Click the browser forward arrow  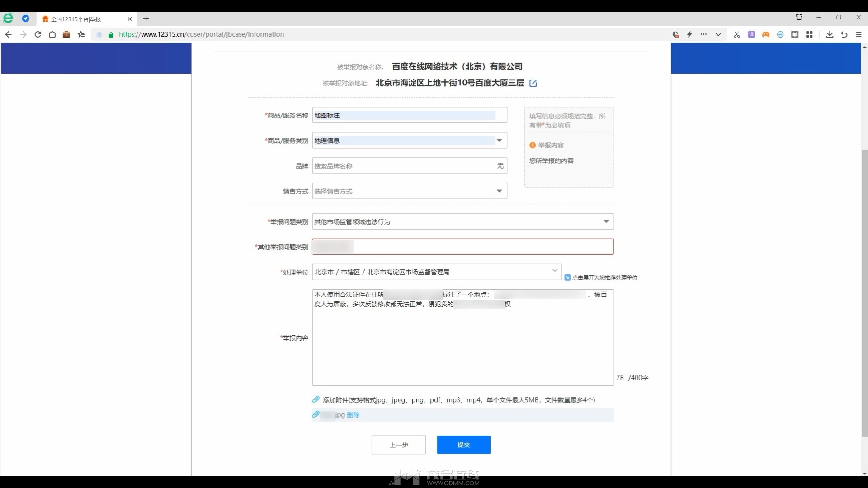[x=23, y=34]
